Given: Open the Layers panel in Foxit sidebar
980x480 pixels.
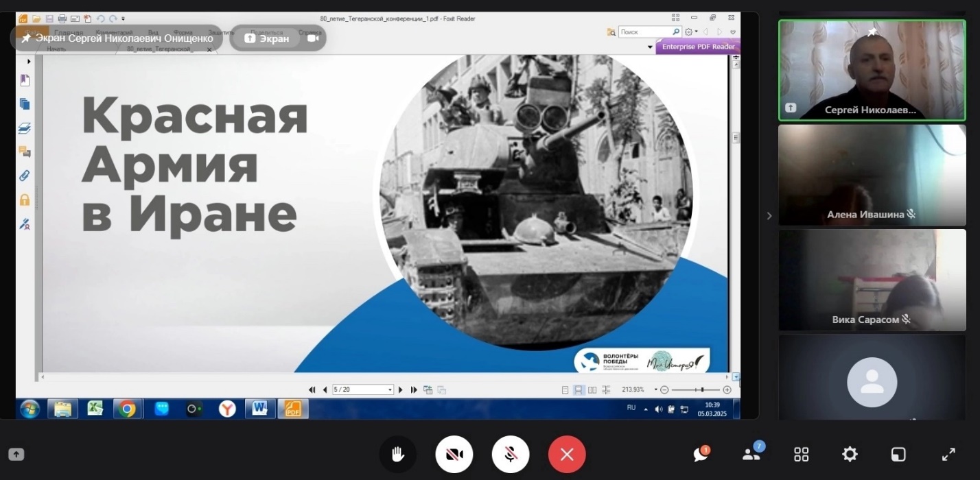Looking at the screenshot, I should [x=25, y=128].
